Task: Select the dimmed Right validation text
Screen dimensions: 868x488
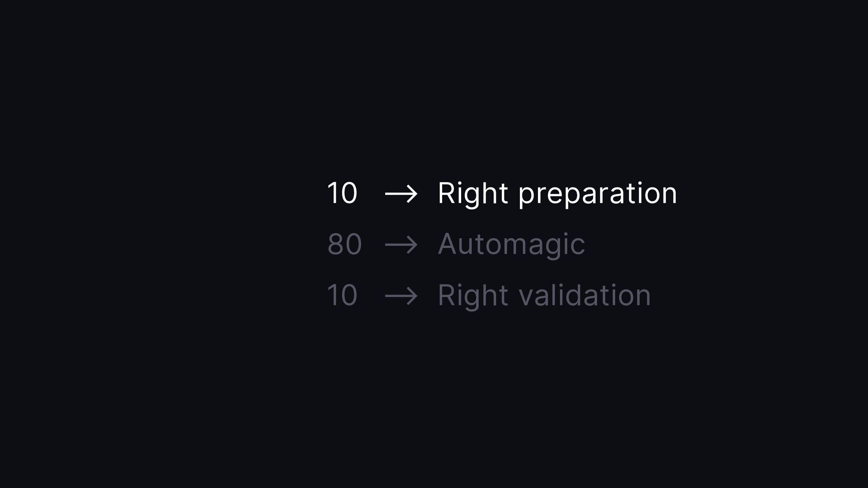Action: coord(544,296)
